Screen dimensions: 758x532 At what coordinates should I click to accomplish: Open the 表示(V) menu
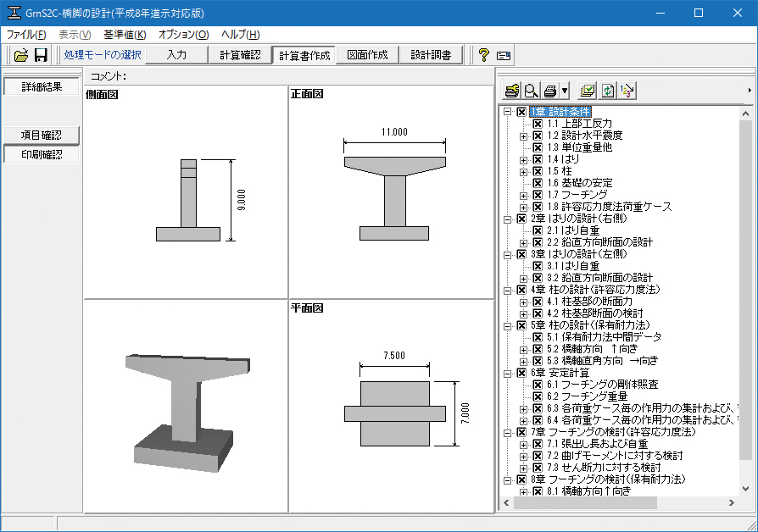click(x=75, y=34)
